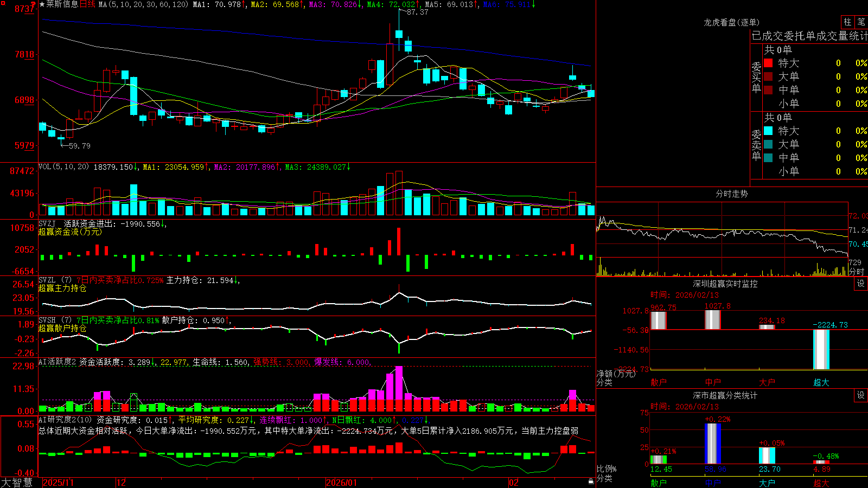Viewport: 868px width, 488px height.
Task: Click the 超赢资金流(万元) label
Action: (70, 232)
